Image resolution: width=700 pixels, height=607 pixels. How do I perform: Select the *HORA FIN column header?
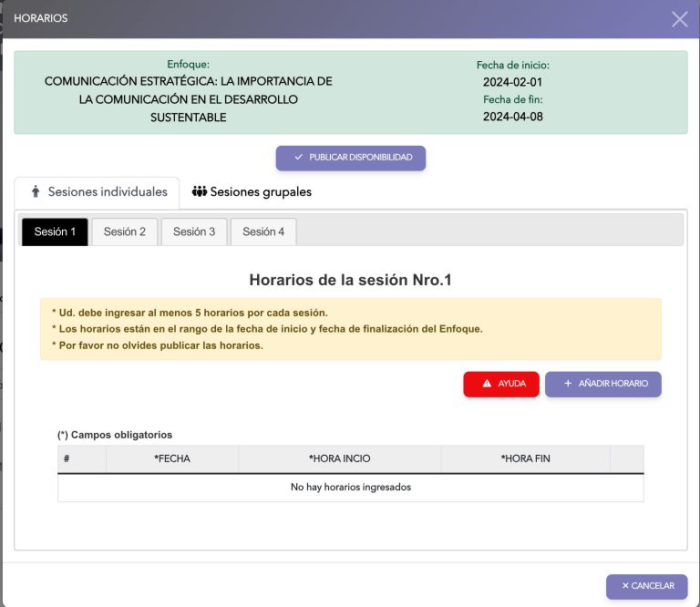coord(525,458)
